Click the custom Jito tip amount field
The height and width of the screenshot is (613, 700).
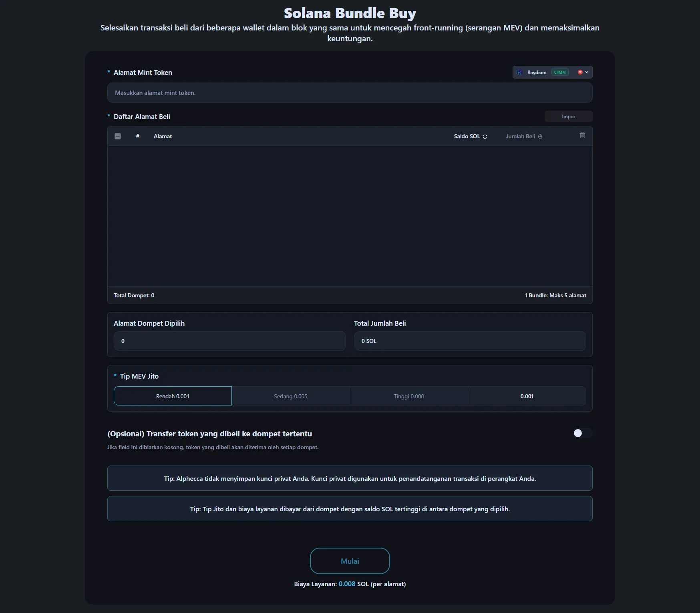(527, 396)
